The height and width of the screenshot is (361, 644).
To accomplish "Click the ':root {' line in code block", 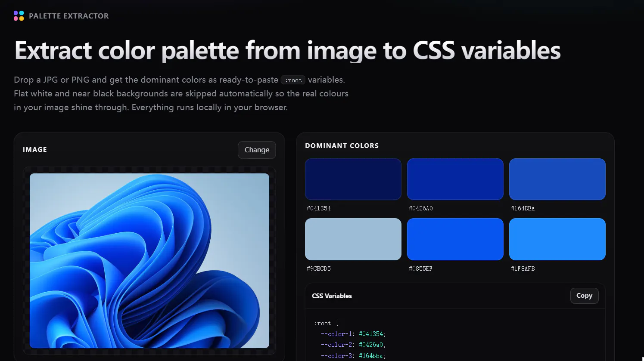I will coord(327,323).
